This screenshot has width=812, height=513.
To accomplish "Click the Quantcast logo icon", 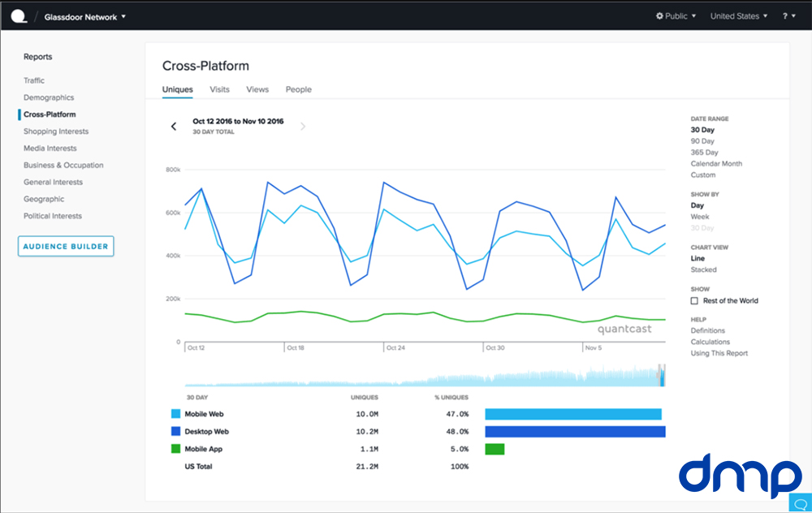I will 17,15.
